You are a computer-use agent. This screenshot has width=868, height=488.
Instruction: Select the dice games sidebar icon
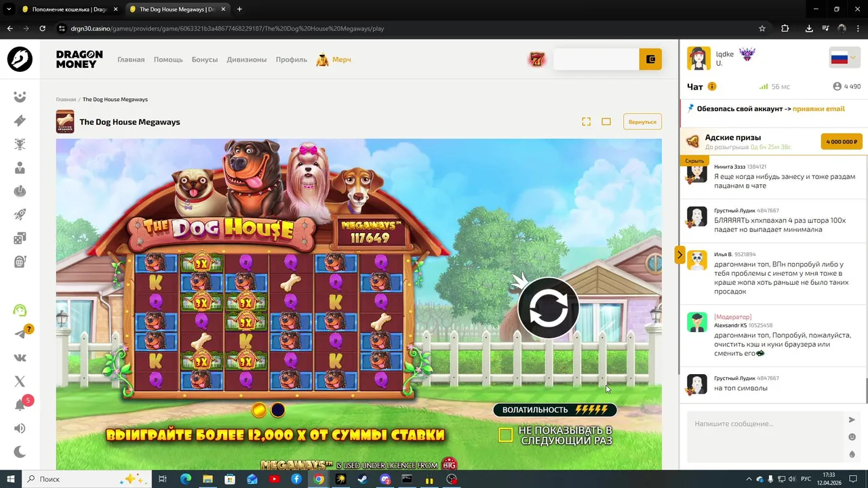[20, 239]
